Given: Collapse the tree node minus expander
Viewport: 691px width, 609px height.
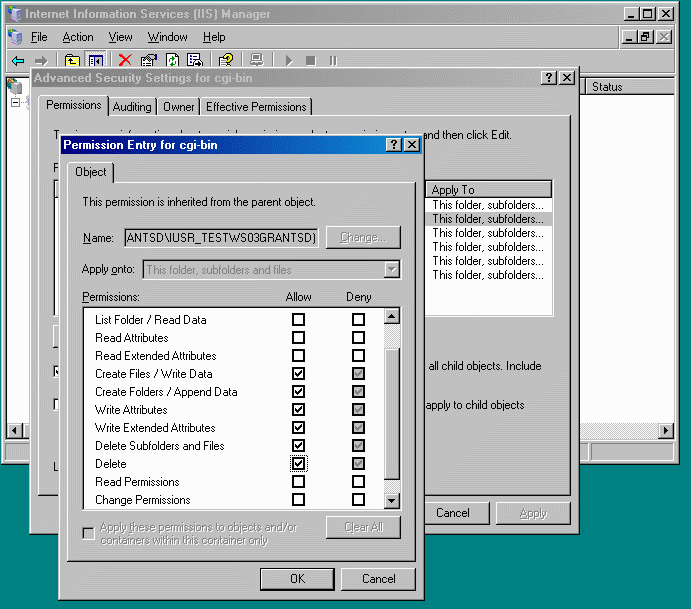Looking at the screenshot, I should click(15, 103).
